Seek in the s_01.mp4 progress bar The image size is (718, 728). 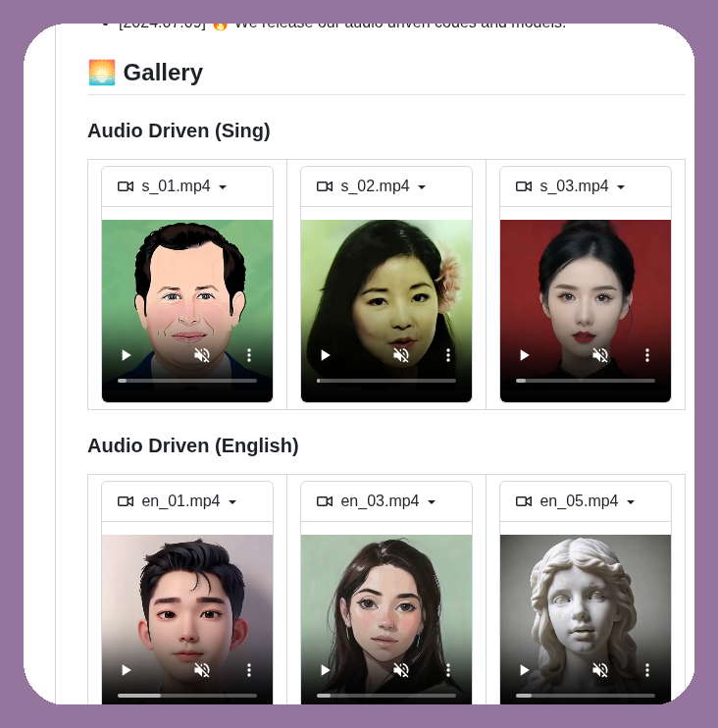pos(187,381)
